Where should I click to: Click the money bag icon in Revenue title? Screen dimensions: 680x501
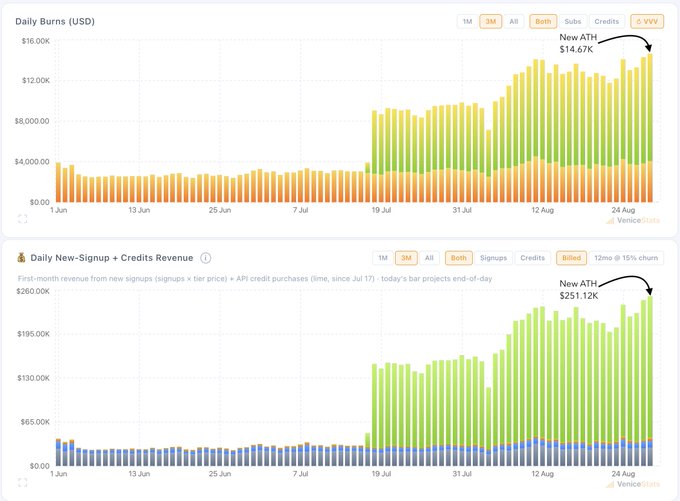tap(21, 258)
